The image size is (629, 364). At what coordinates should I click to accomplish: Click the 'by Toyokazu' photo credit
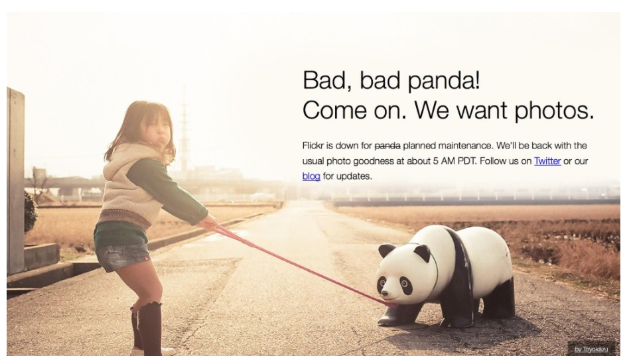tap(591, 349)
